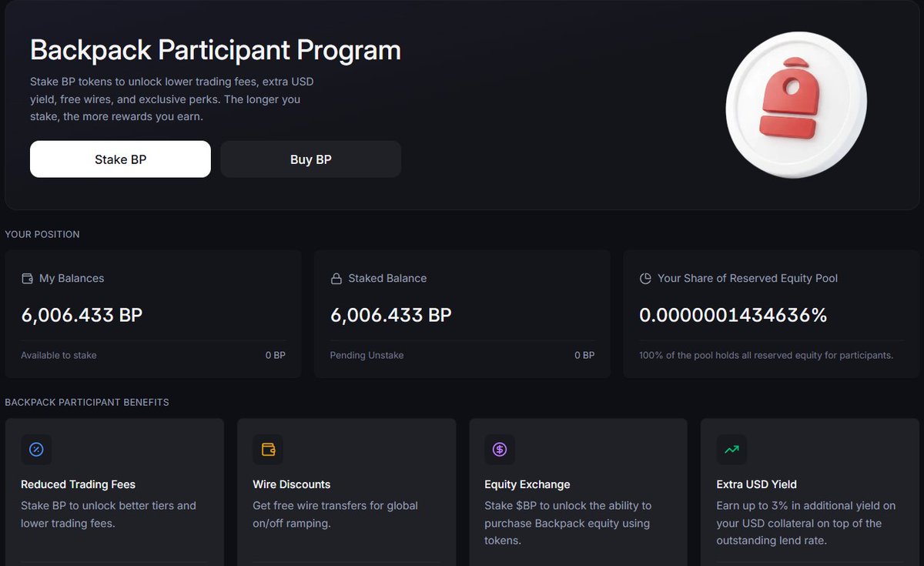Open the Wire Discounts title
Viewport: 924px width, 566px height.
coord(291,484)
